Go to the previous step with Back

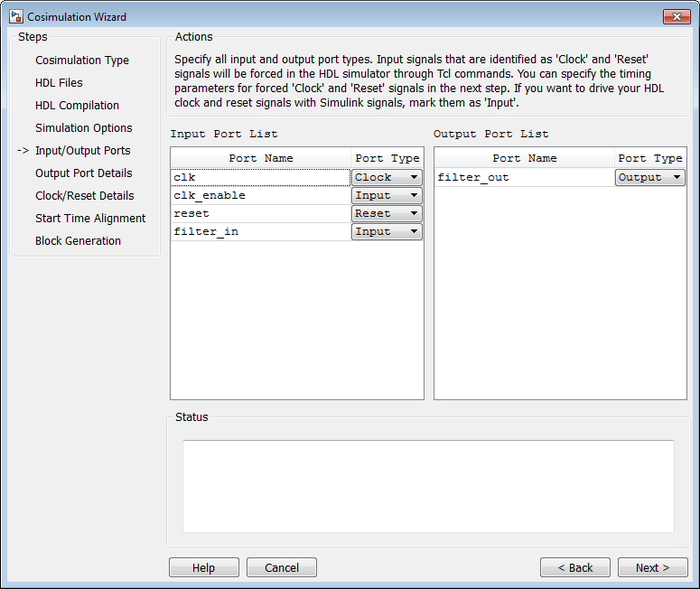pyautogui.click(x=575, y=567)
